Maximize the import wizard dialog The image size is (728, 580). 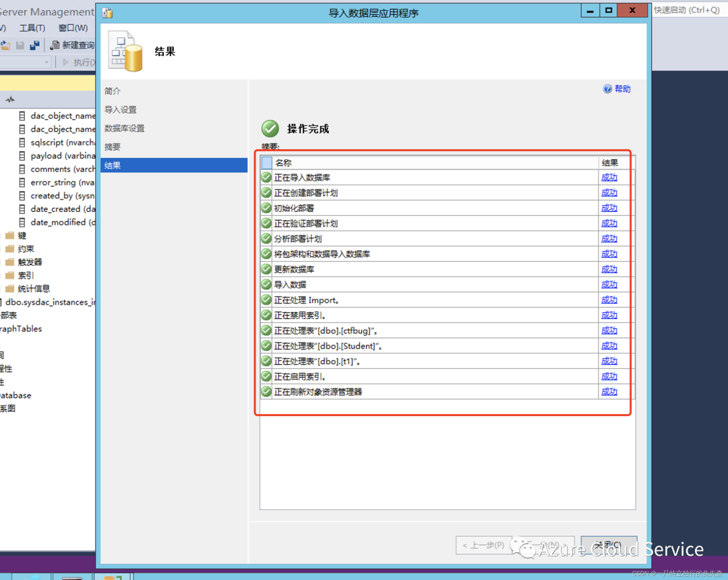click(609, 10)
